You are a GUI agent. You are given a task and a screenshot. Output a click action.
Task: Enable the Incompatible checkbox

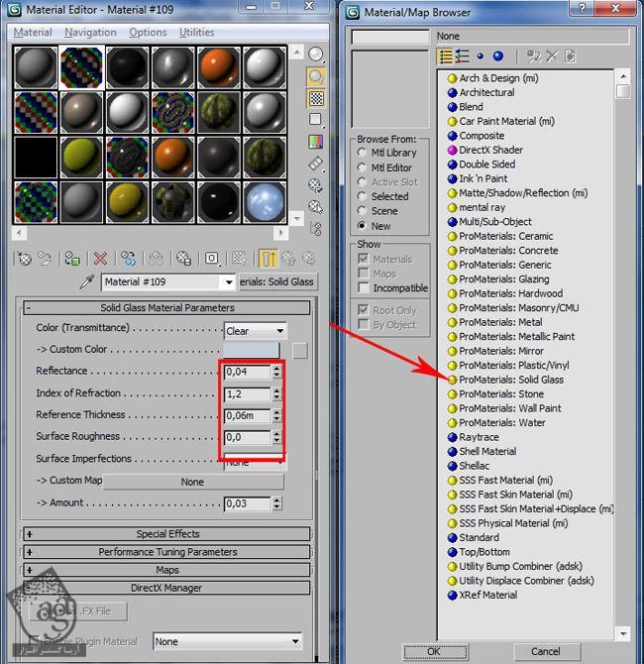point(363,288)
